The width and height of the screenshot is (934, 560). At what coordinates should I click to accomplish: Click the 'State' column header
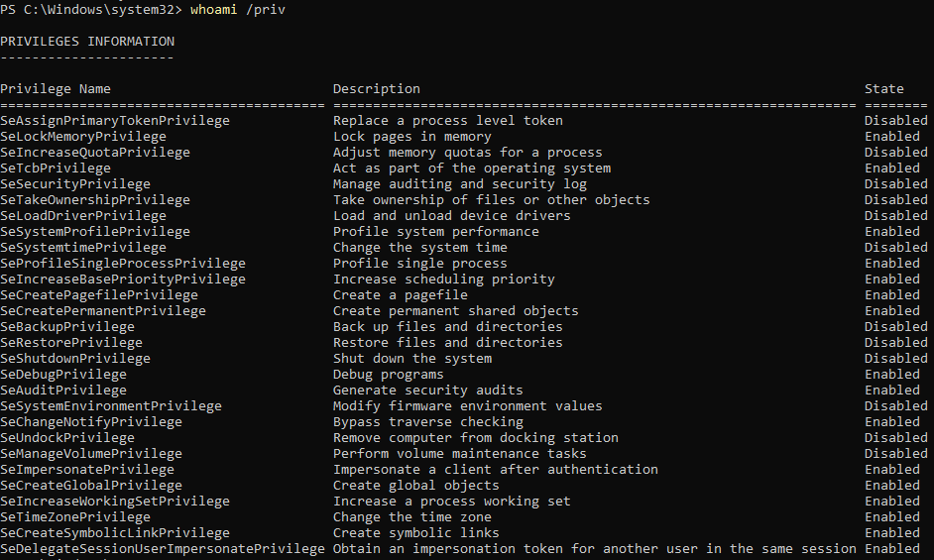pos(884,89)
